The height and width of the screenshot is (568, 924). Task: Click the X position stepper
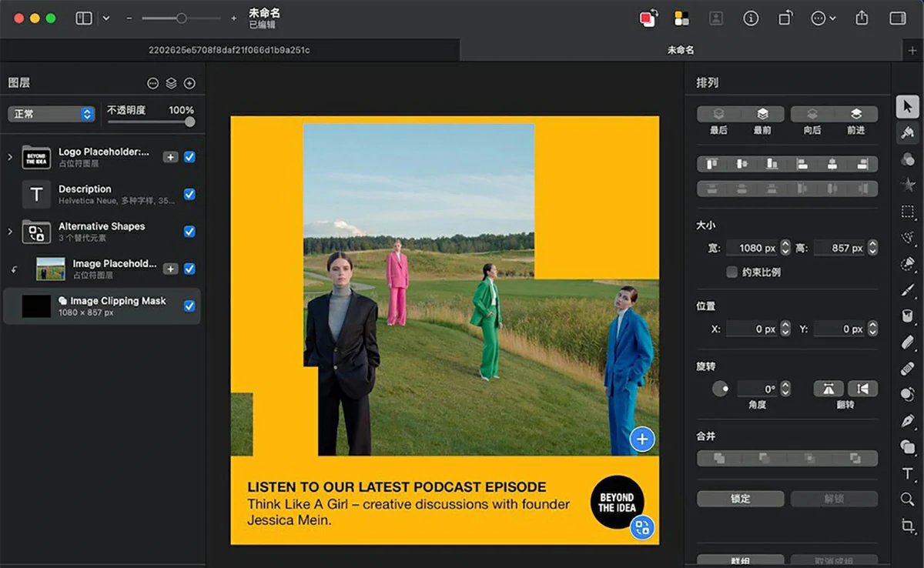(x=785, y=329)
